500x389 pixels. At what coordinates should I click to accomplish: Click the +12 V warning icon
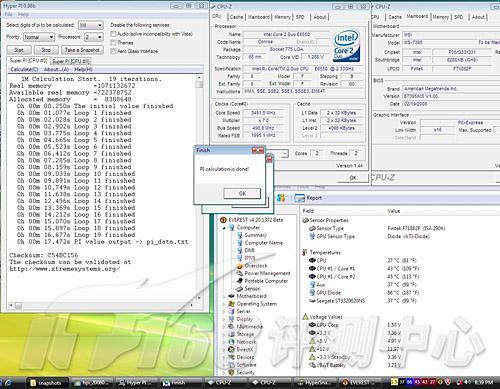(312, 349)
